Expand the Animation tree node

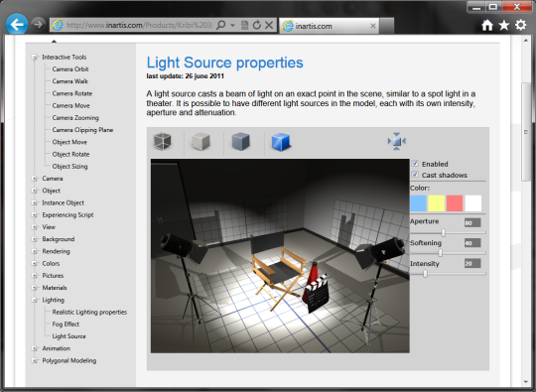tap(34, 348)
